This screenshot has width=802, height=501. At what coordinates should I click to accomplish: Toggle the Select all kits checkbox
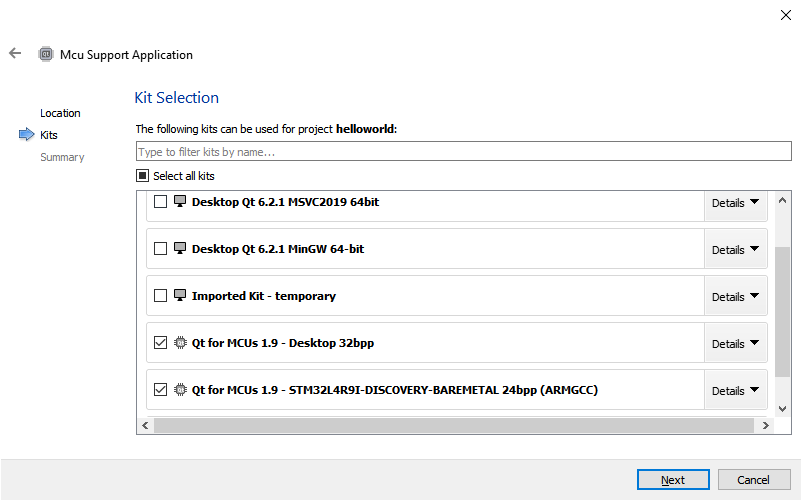pos(143,176)
